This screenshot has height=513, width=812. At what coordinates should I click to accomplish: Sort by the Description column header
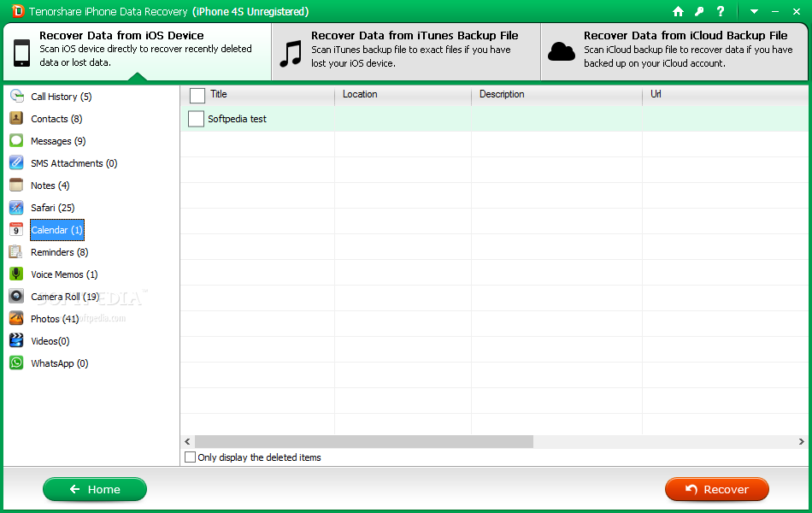tap(502, 94)
